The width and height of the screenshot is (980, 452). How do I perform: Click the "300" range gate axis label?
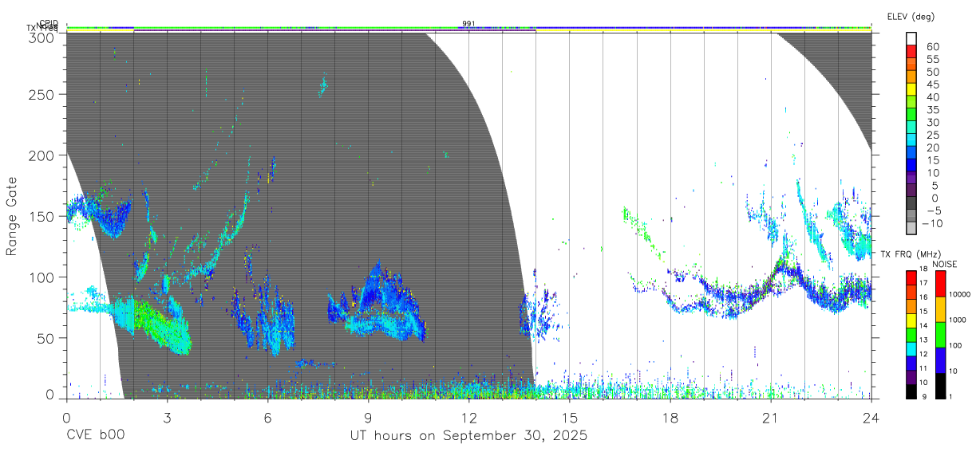click(41, 37)
